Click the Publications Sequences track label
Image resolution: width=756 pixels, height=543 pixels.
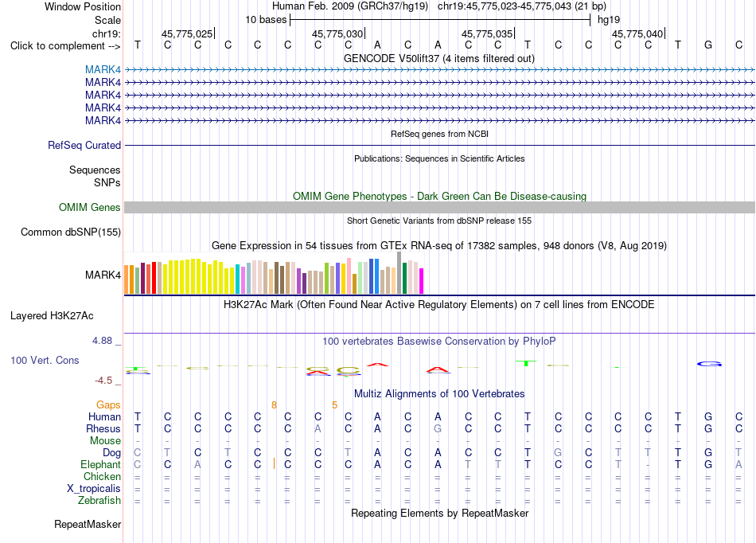point(95,170)
